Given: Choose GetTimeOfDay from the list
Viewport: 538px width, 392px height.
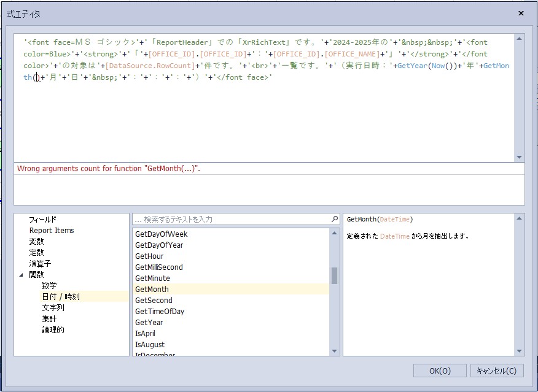Looking at the screenshot, I should point(159,312).
